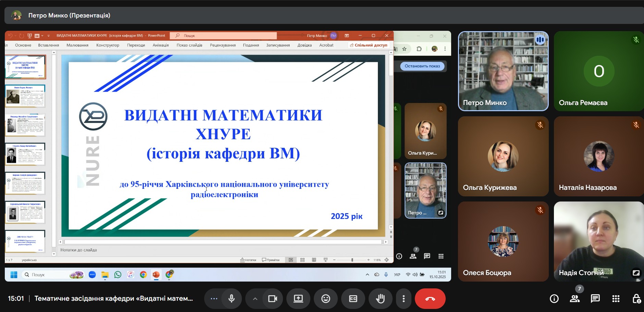
Task: Open host controls lock icon
Action: click(x=636, y=299)
